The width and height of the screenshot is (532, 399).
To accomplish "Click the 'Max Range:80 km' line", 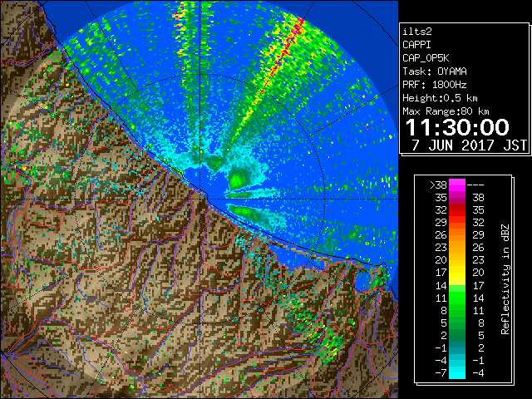I will coord(446,111).
